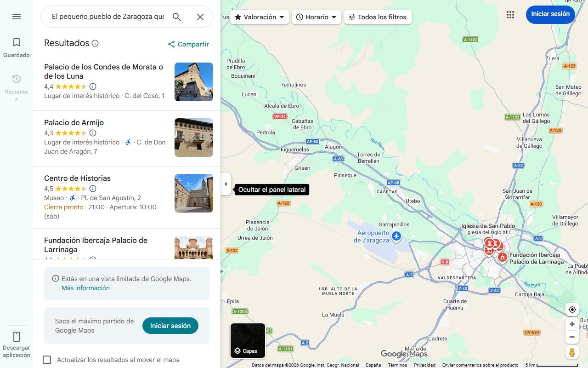Open the Google apps grid
This screenshot has height=368, width=588.
click(x=510, y=15)
